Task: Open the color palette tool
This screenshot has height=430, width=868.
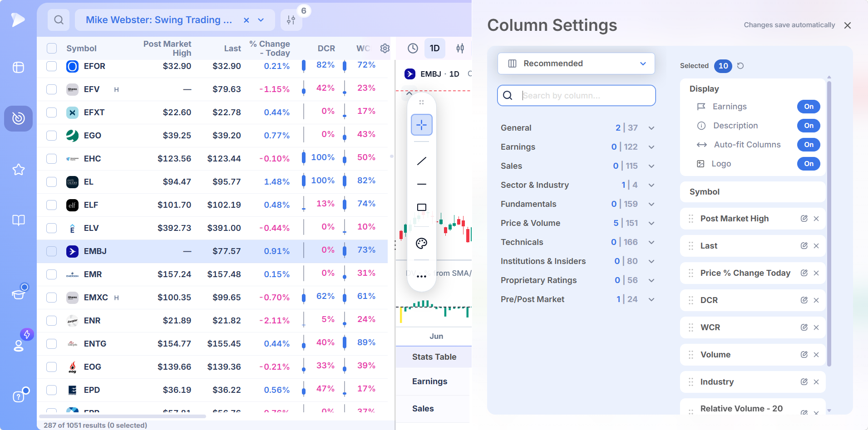Action: click(x=421, y=244)
